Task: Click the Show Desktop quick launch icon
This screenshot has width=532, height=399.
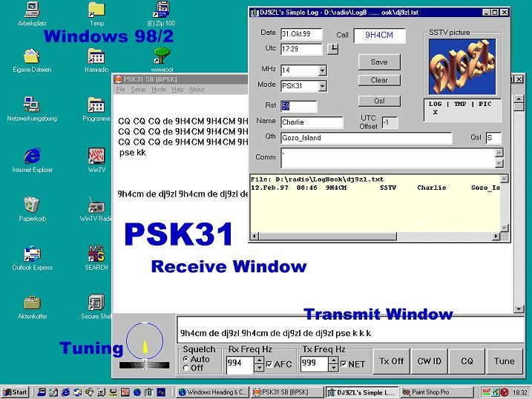Action: (x=53, y=392)
